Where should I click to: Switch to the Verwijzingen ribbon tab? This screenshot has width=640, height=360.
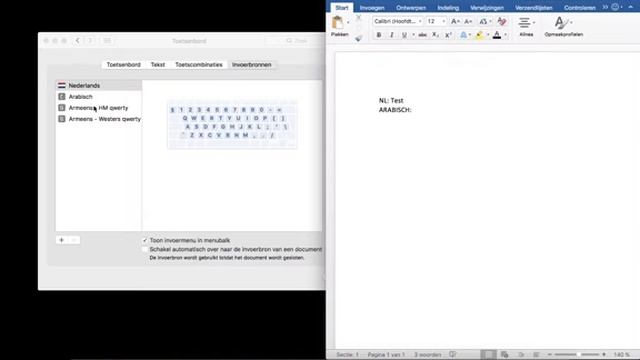(x=487, y=8)
